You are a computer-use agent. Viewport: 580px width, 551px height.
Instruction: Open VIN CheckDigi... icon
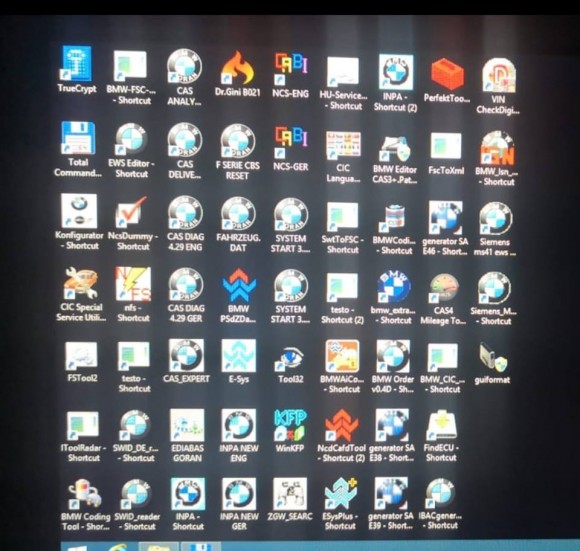(499, 76)
